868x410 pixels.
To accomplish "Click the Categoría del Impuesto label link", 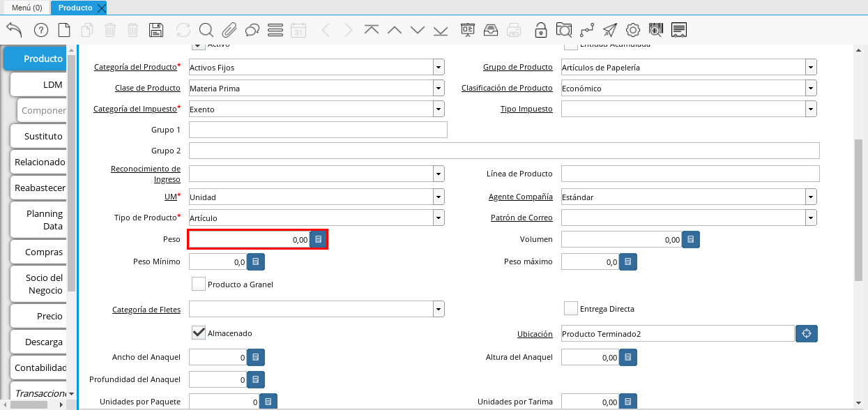I will (x=135, y=109).
